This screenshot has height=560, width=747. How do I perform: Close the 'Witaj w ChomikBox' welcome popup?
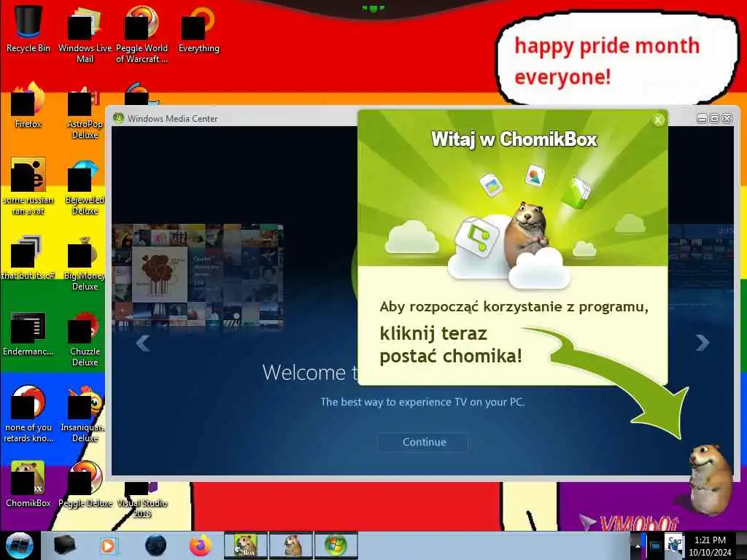pyautogui.click(x=658, y=120)
